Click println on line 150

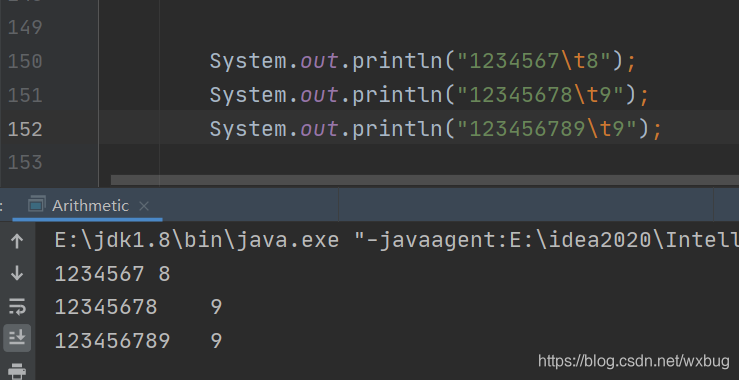click(397, 61)
